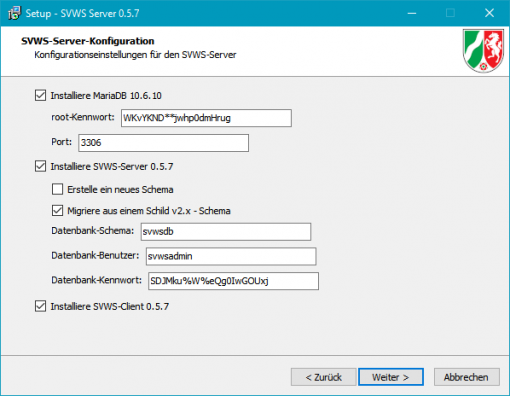510x396 pixels.
Task: Focus the root-Kennwort input field
Action: pyautogui.click(x=206, y=118)
